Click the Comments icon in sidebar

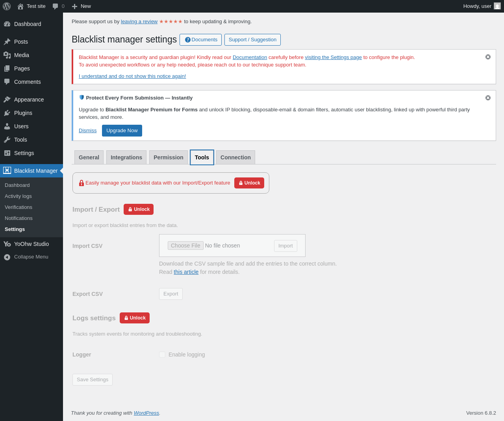(7, 82)
